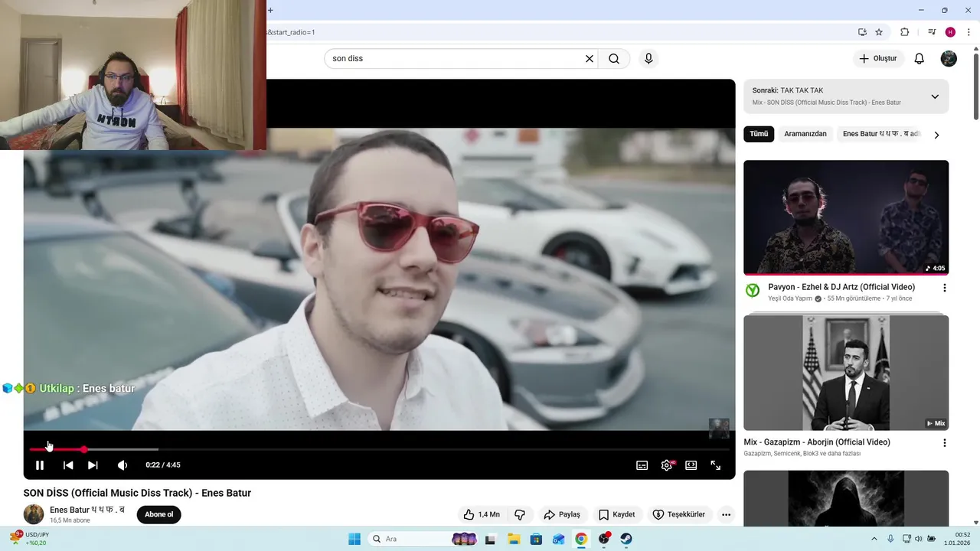Go to full screen in the player
This screenshot has width=980, height=551.
pos(716,465)
